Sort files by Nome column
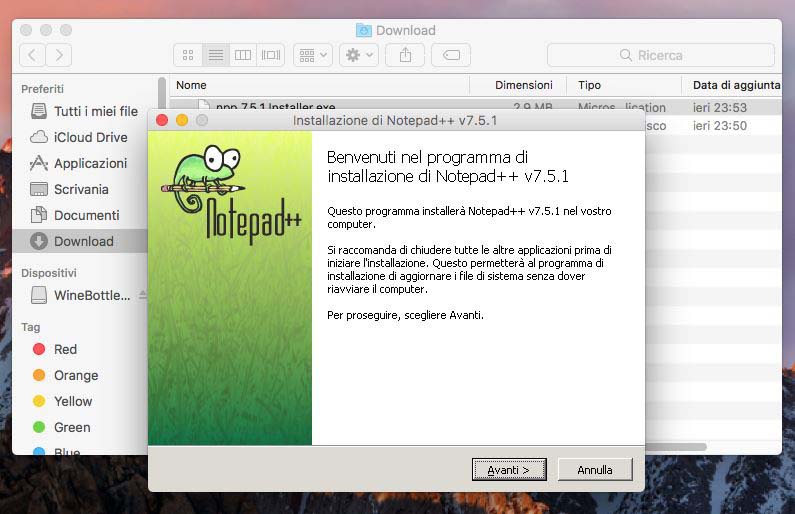Viewport: 795px width, 514px height. pyautogui.click(x=319, y=85)
